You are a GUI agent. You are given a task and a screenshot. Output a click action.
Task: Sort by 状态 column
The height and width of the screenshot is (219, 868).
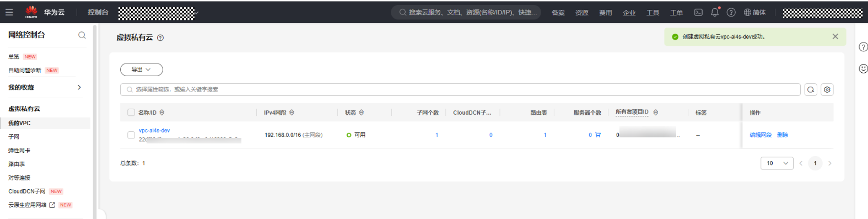click(362, 113)
